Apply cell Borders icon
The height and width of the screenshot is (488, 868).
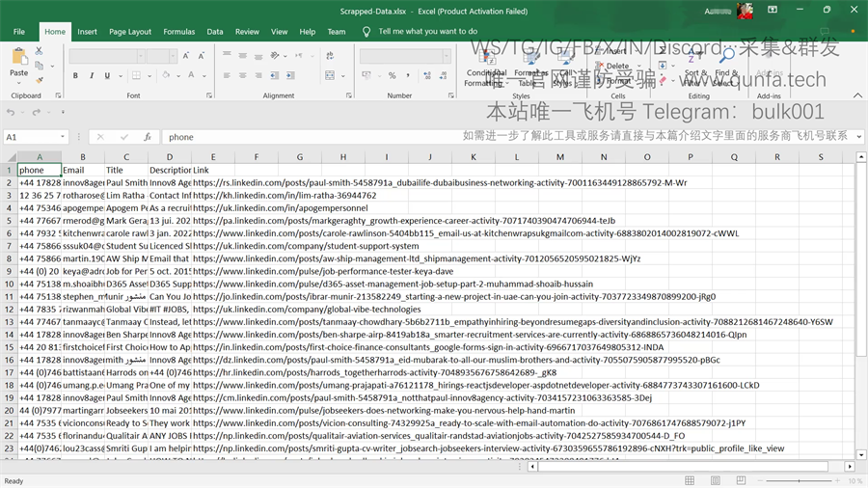tap(136, 75)
